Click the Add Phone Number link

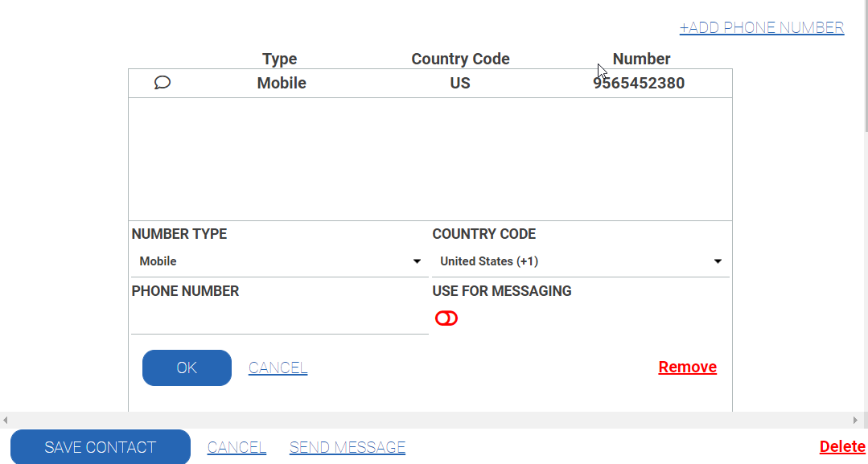tap(761, 28)
